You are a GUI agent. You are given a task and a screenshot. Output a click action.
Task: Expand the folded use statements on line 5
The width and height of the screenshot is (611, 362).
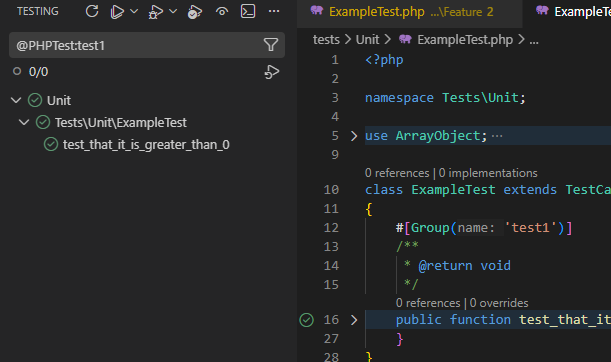coord(354,136)
